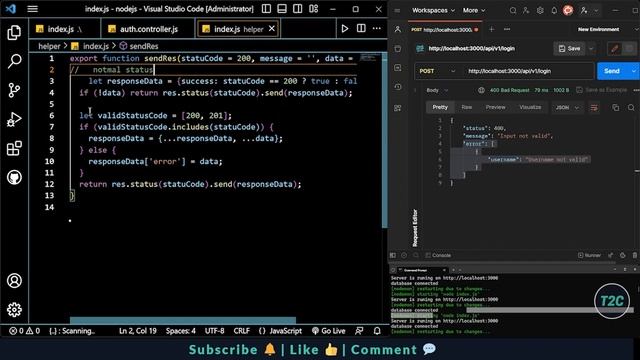Expand the More dropdown in Postman

[474, 10]
